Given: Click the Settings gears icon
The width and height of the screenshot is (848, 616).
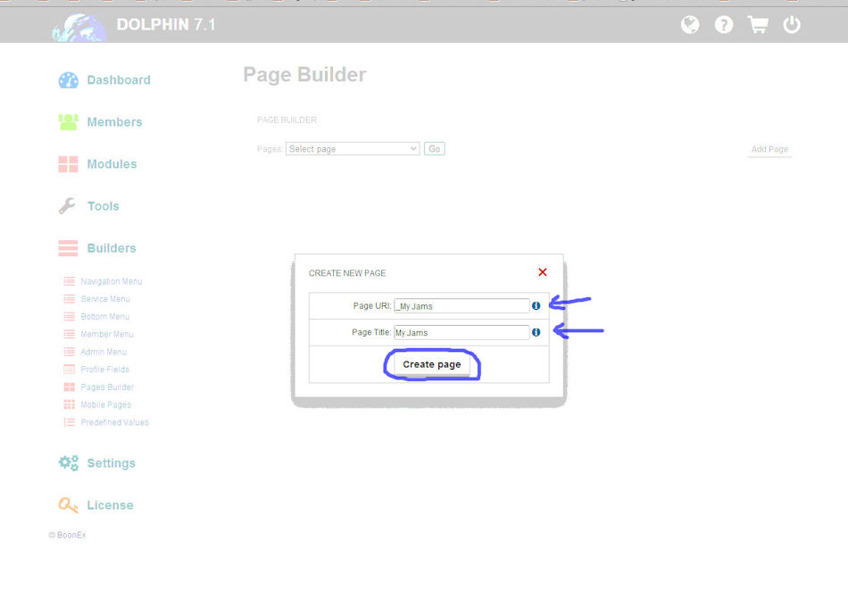Looking at the screenshot, I should 68,463.
